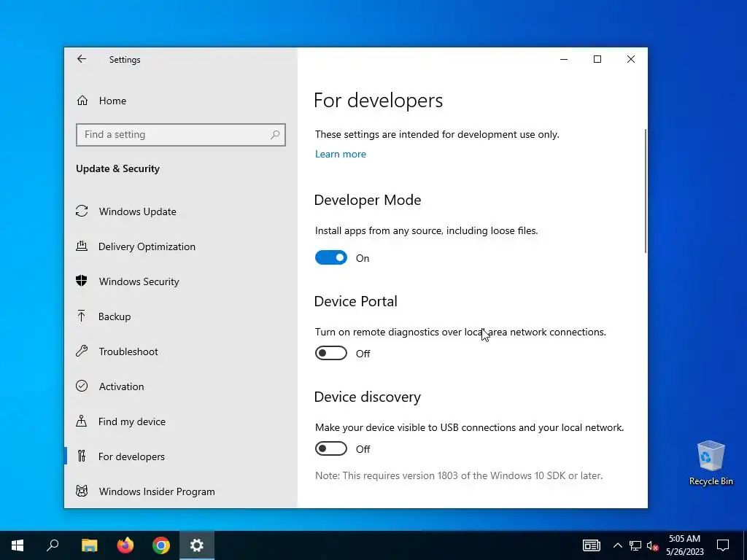
Task: Click the Home house icon
Action: point(82,101)
